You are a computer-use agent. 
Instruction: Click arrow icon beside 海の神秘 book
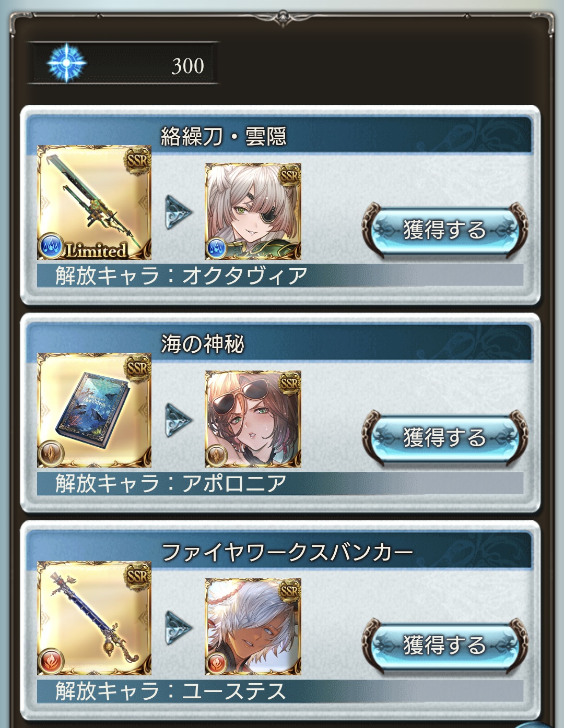[179, 420]
